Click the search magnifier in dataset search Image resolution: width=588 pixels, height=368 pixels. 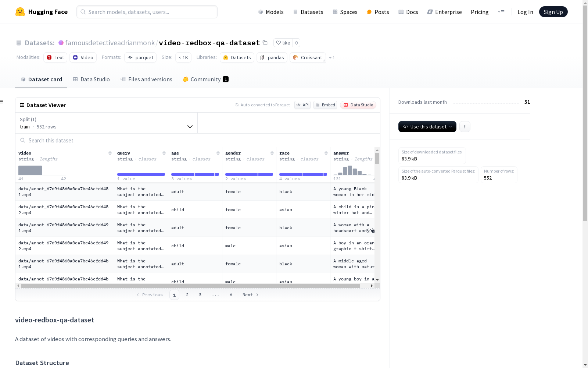pyautogui.click(x=23, y=140)
